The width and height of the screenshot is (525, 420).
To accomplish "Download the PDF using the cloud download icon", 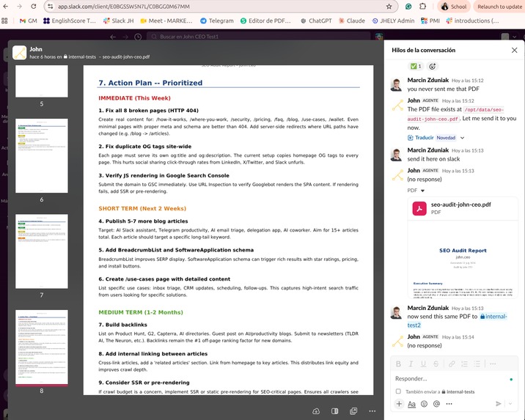I will (316, 411).
